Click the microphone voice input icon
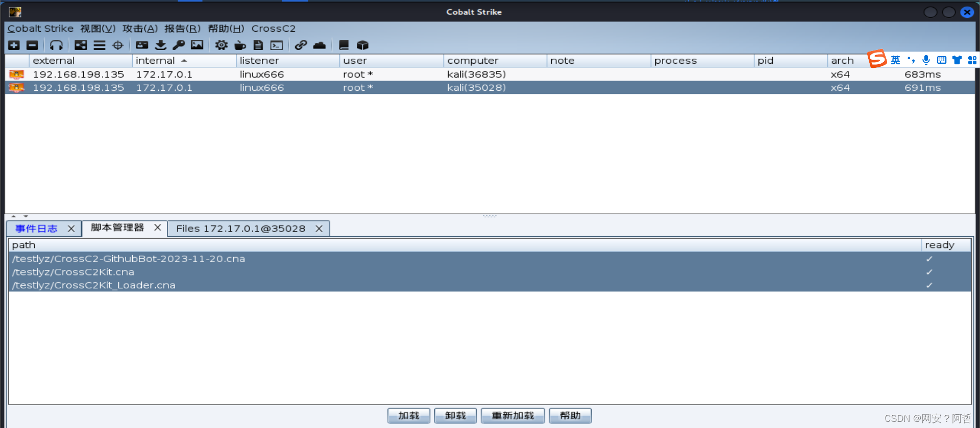 [x=926, y=60]
